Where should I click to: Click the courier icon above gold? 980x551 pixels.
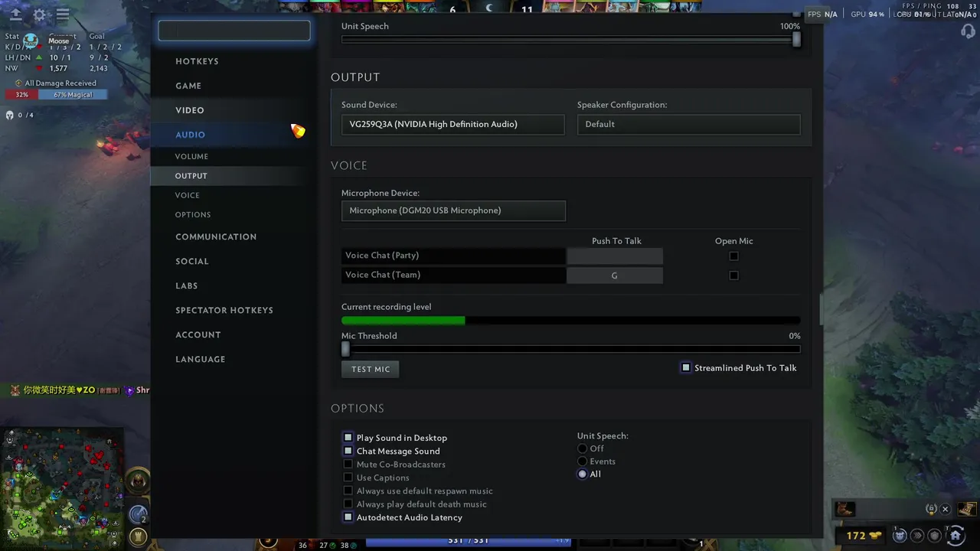coord(844,509)
